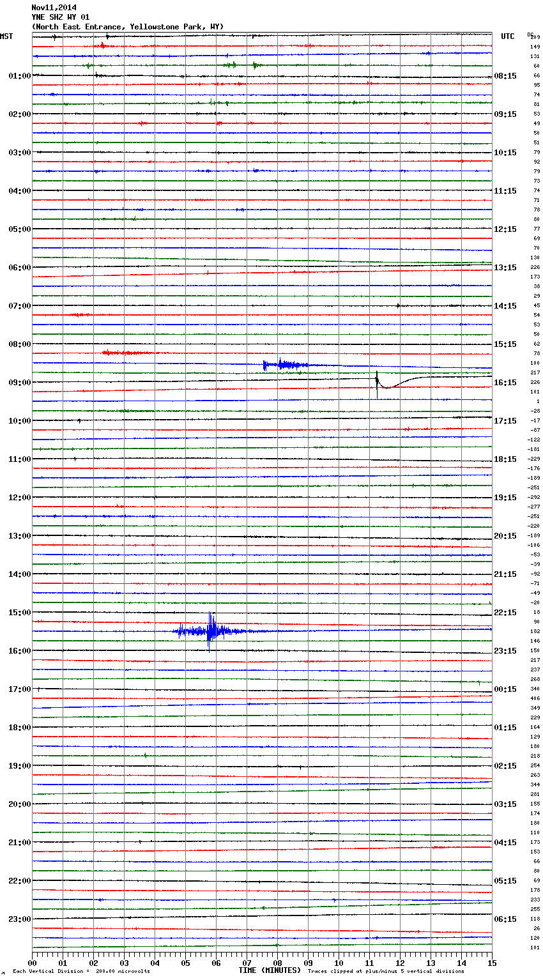Click the 14:15 UTC time label
Viewport: 543px width, 980px height.
click(505, 306)
